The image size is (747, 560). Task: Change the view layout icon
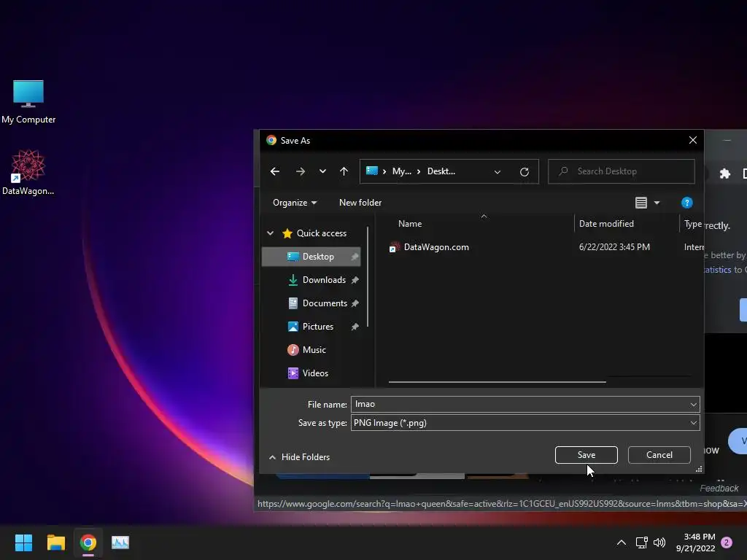click(x=641, y=203)
